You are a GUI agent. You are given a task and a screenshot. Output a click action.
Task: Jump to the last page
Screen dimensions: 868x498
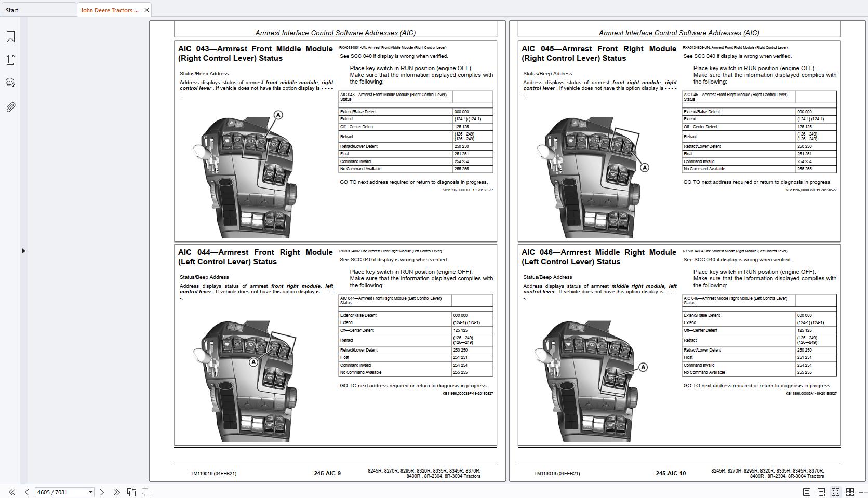116,492
